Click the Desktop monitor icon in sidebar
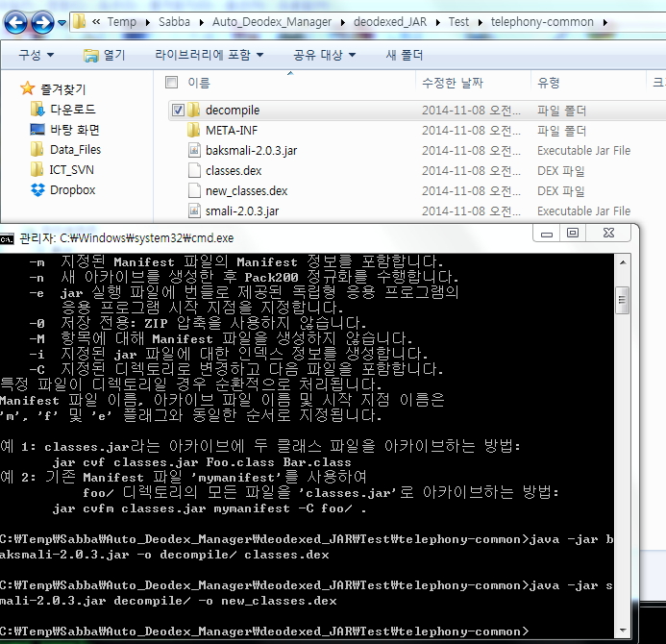666x644 pixels. [37, 129]
